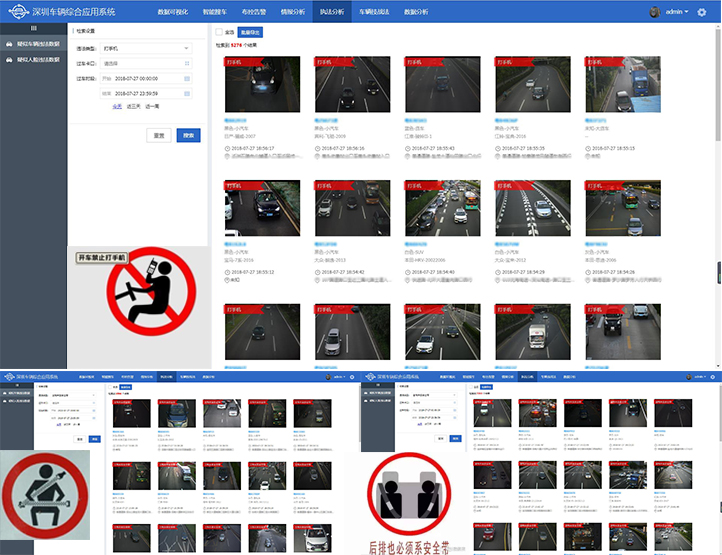Click the car icon beside 疑似人脸违法数据
Viewport: 722px width, 555px height.
[x=9, y=60]
